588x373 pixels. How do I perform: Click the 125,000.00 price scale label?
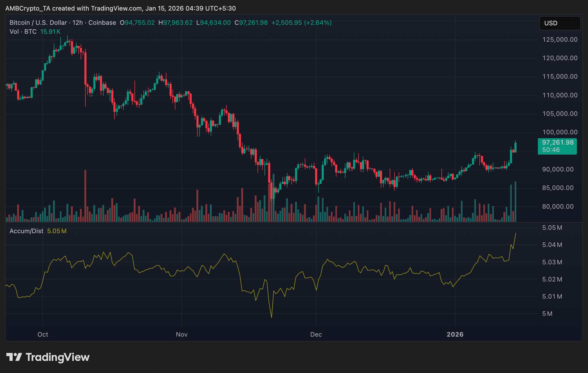click(x=560, y=40)
